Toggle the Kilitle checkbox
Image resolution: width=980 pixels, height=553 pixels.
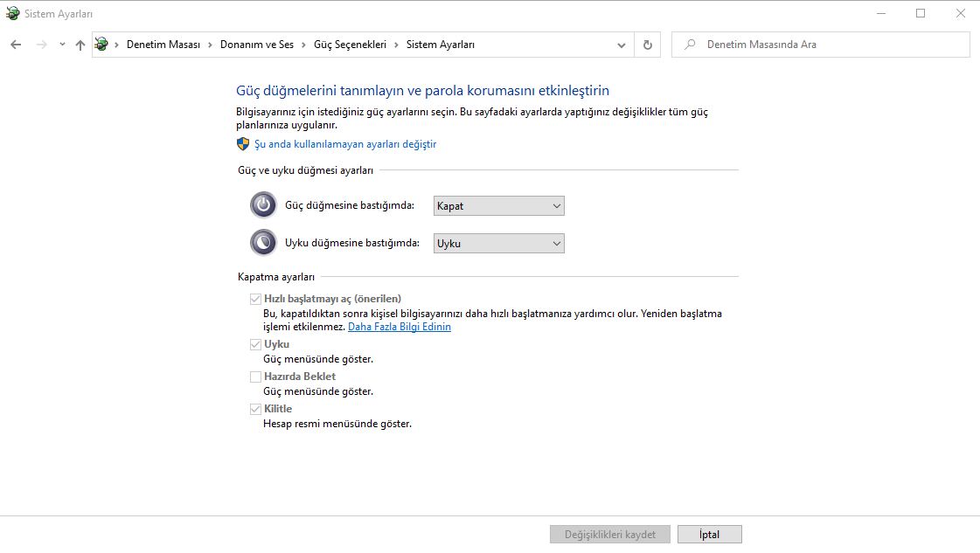click(255, 409)
